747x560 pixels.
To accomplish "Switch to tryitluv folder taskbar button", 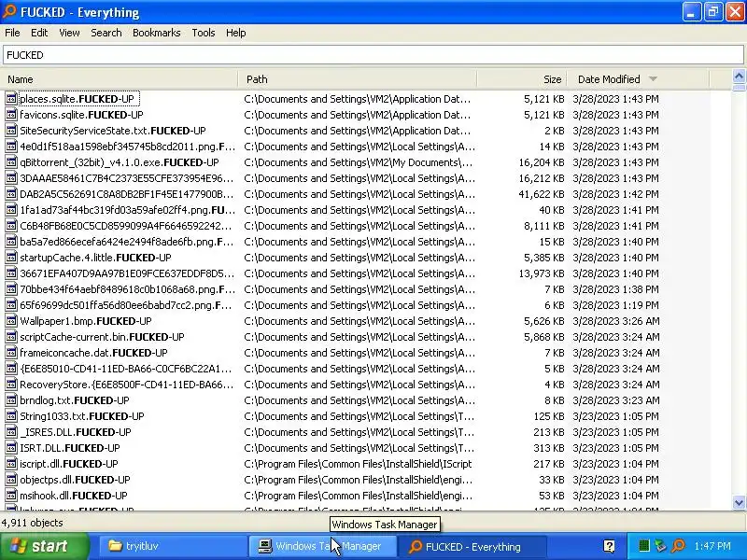I will click(x=173, y=546).
